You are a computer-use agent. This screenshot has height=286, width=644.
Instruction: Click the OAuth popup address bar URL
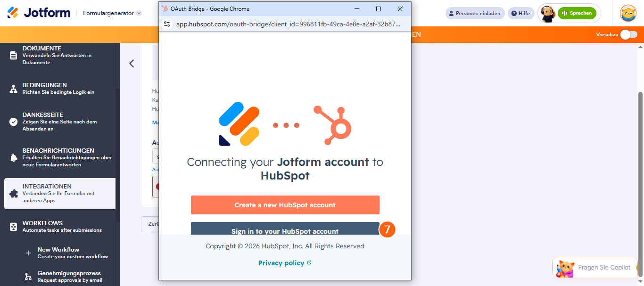[288, 24]
